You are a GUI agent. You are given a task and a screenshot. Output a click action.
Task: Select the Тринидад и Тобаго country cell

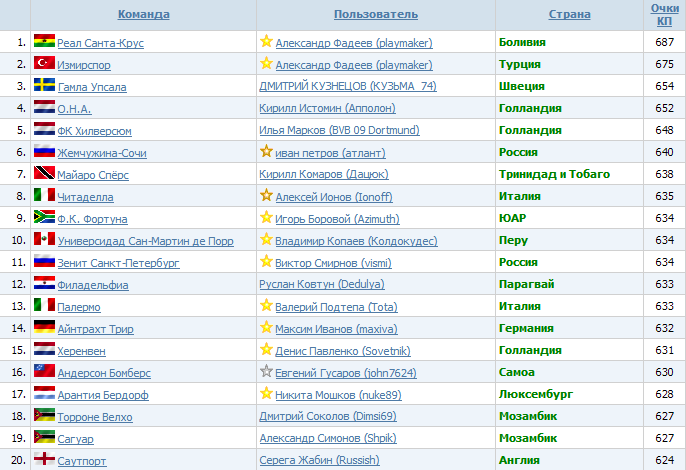pyautogui.click(x=554, y=174)
